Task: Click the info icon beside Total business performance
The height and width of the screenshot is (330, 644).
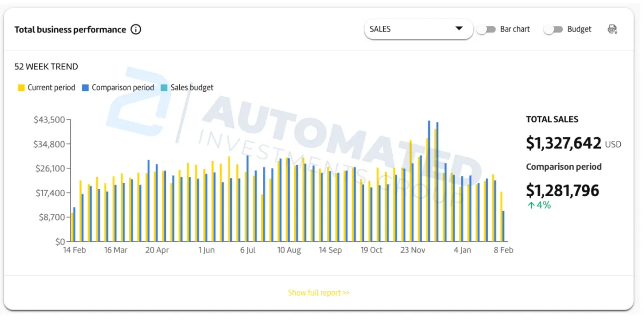Action: pos(136,30)
